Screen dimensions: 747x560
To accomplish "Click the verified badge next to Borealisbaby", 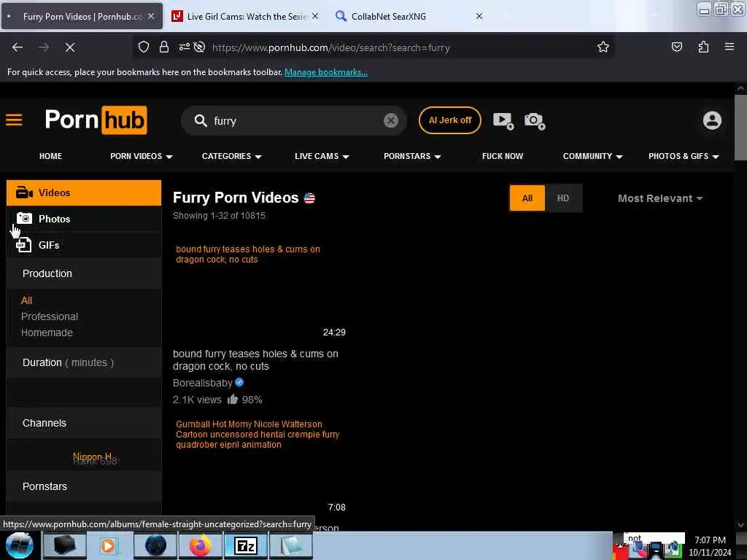I will coord(239,382).
